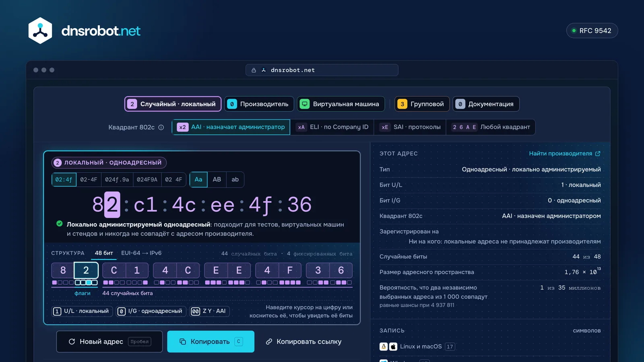
Task: Click the Linux penguin icon in Запись
Action: click(384, 346)
